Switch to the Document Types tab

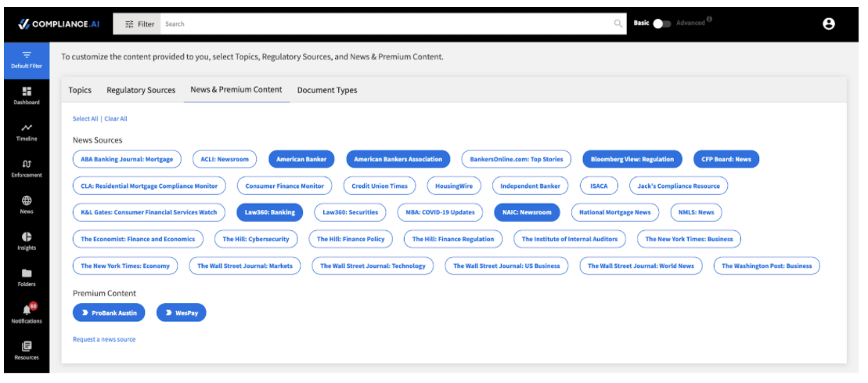tap(327, 90)
